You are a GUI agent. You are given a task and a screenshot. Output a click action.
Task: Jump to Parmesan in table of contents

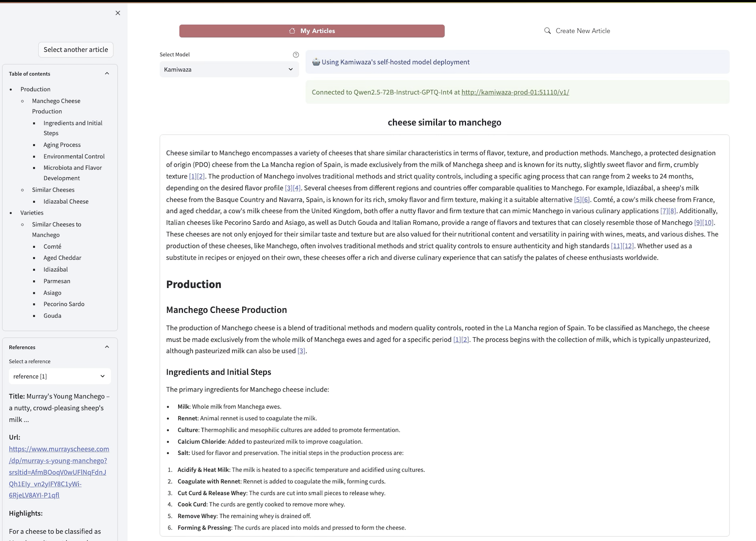pos(57,281)
